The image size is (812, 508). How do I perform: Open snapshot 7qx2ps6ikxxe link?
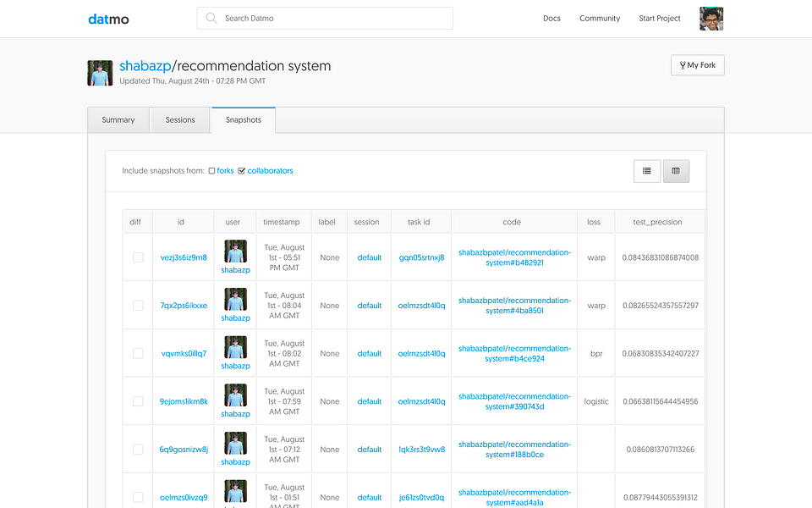[x=184, y=306]
